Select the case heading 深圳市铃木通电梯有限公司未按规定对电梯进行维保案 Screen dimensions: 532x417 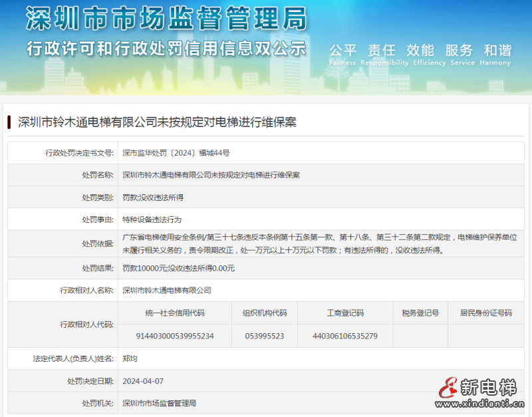tap(156, 122)
